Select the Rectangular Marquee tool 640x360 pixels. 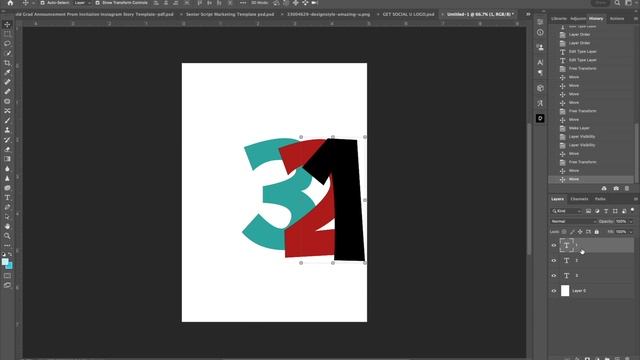7,34
